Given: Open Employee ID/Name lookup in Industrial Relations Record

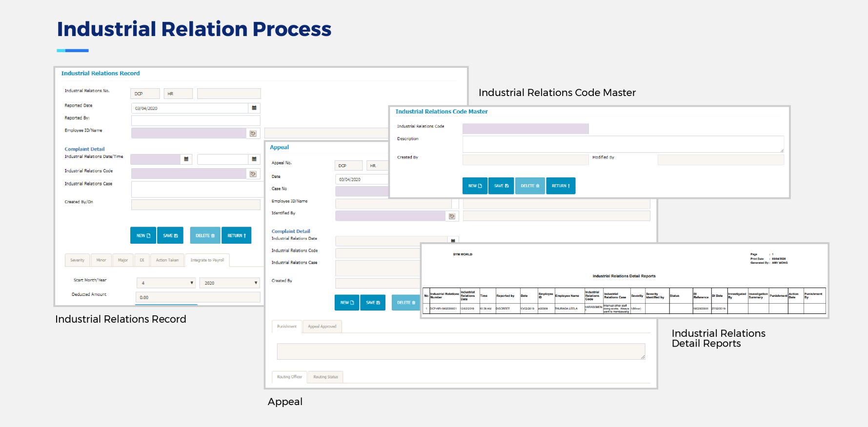Looking at the screenshot, I should click(253, 133).
